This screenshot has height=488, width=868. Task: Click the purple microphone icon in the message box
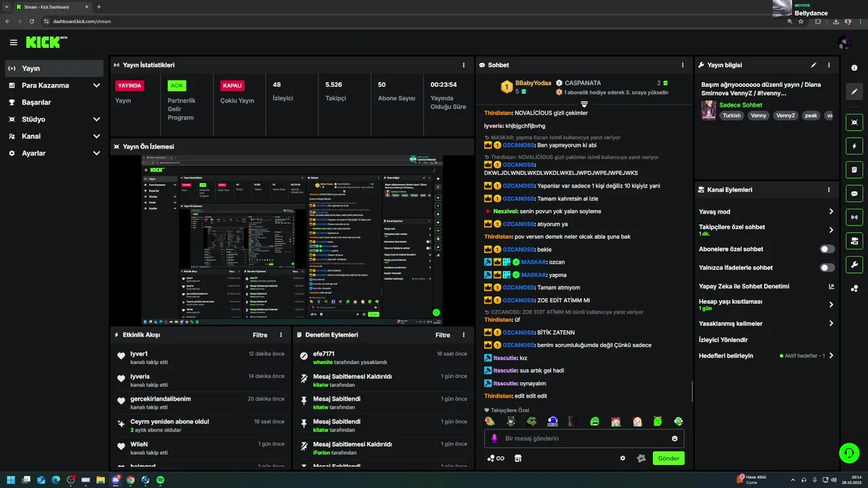point(494,439)
